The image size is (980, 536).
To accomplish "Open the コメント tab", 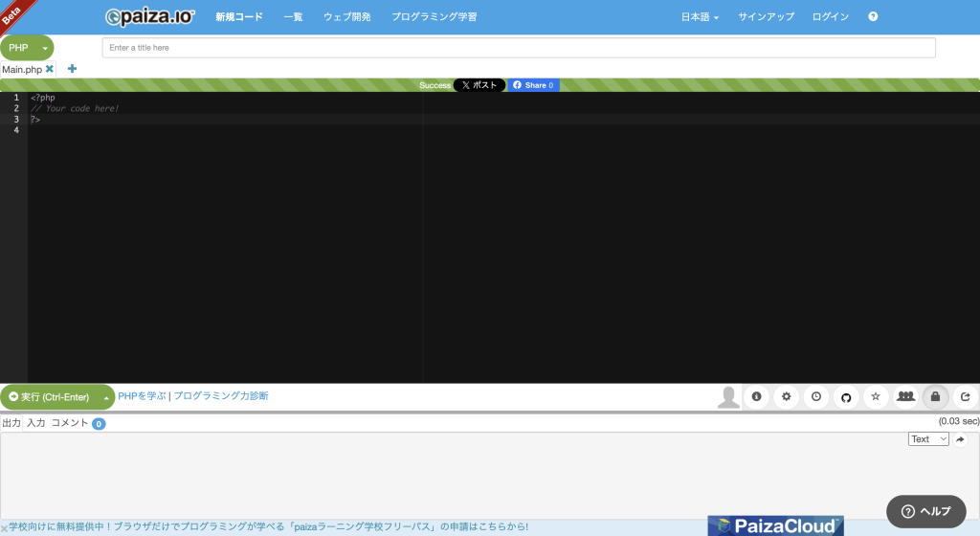I will pyautogui.click(x=70, y=422).
